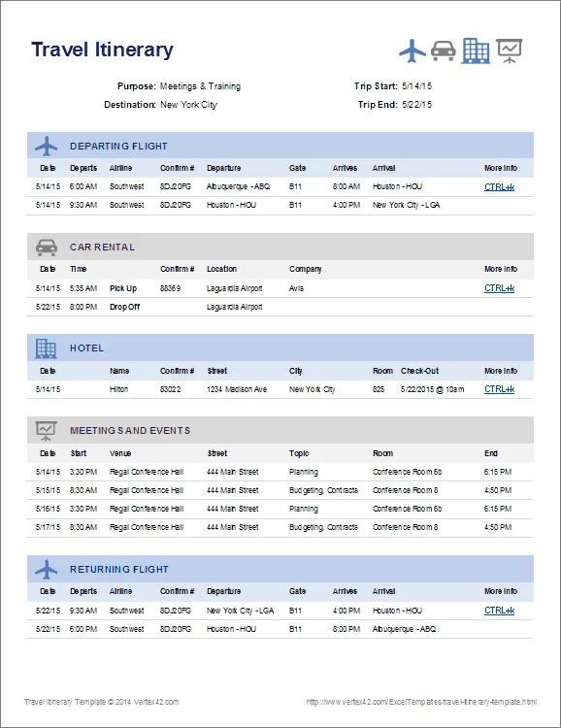Click the airplane icon beside Departing Flight
This screenshot has width=561, height=728.
pyautogui.click(x=46, y=147)
